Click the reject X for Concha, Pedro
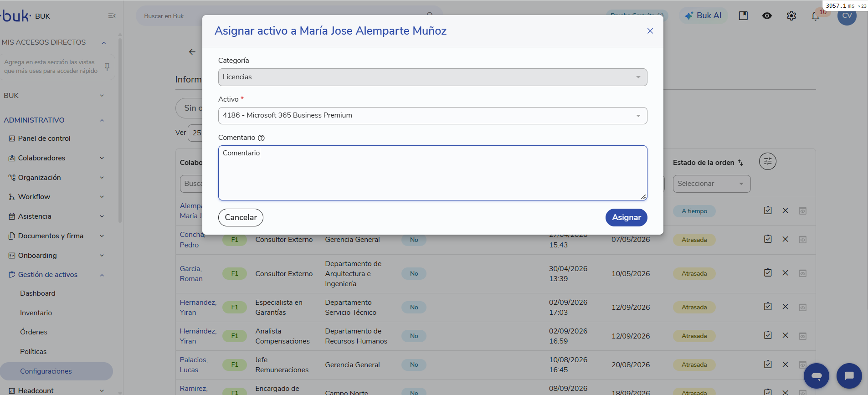The image size is (868, 395). [x=786, y=239]
